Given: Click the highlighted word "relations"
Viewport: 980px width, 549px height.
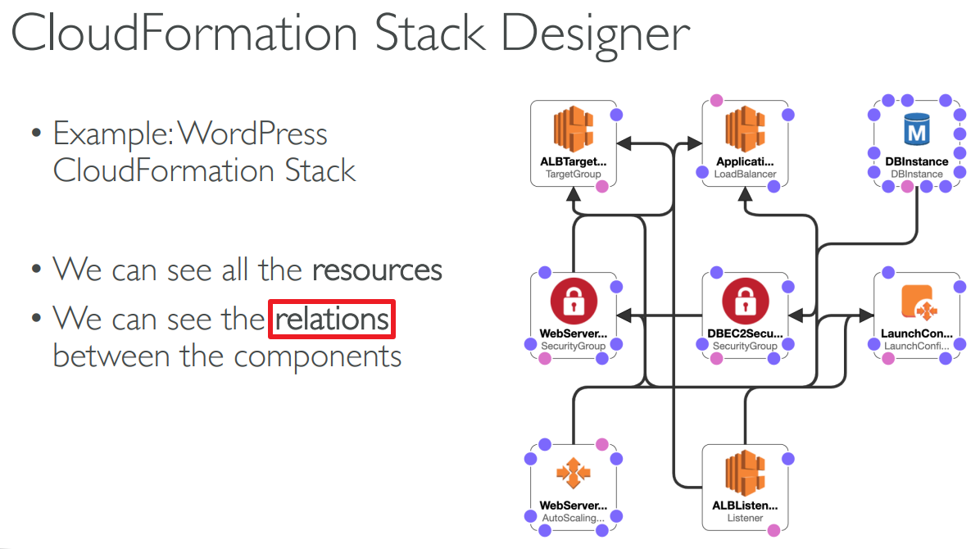Looking at the screenshot, I should pos(332,319).
